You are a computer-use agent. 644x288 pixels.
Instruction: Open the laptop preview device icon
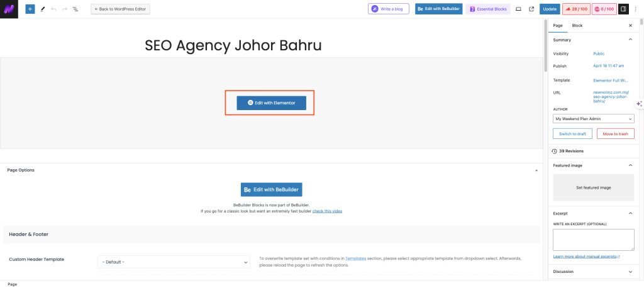click(x=518, y=9)
